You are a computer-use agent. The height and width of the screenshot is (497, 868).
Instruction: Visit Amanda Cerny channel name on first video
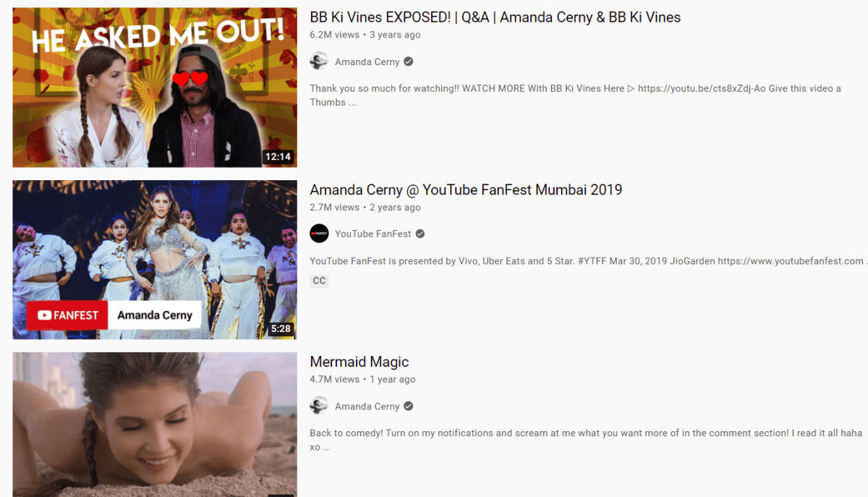pos(367,62)
